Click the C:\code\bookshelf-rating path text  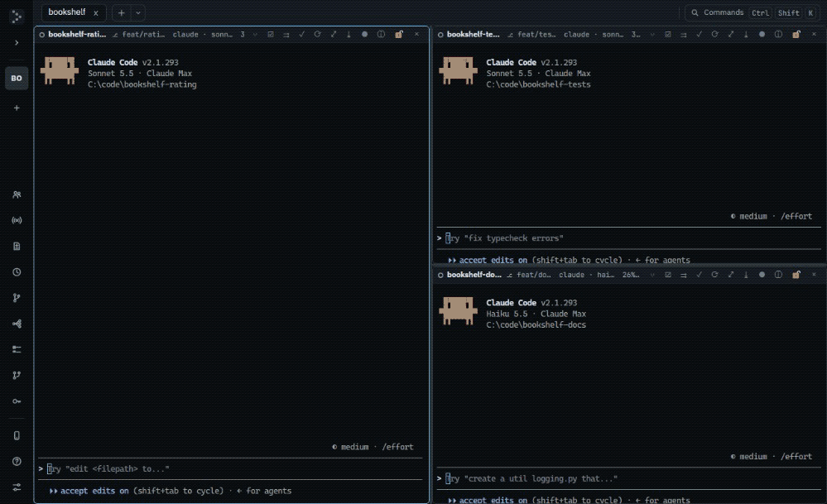coord(142,84)
